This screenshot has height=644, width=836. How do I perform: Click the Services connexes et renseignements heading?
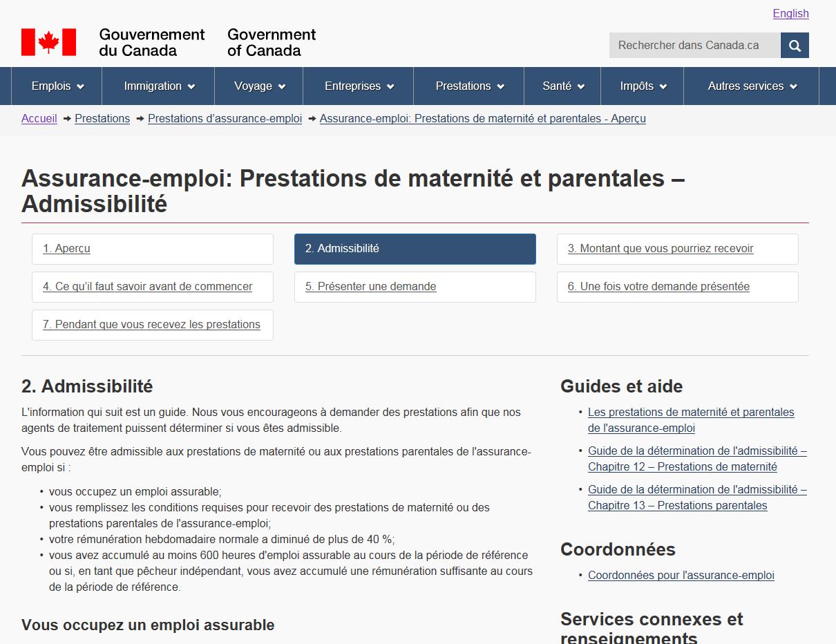(x=652, y=627)
